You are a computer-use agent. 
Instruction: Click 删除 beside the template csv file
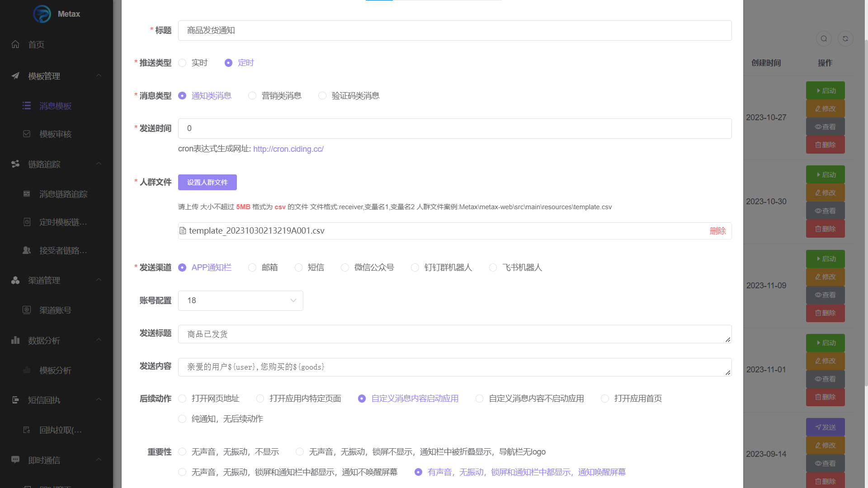pyautogui.click(x=718, y=231)
